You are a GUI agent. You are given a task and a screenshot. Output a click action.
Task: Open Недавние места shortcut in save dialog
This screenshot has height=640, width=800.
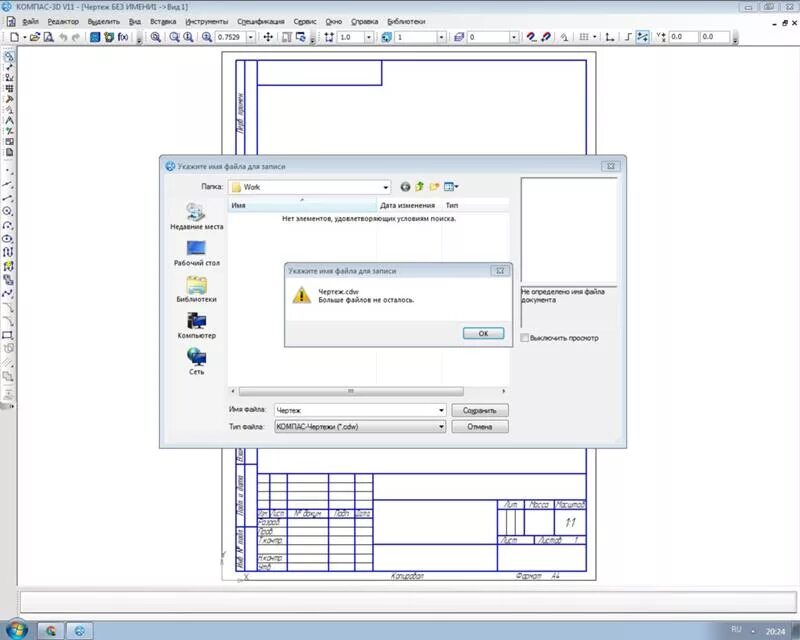(196, 216)
